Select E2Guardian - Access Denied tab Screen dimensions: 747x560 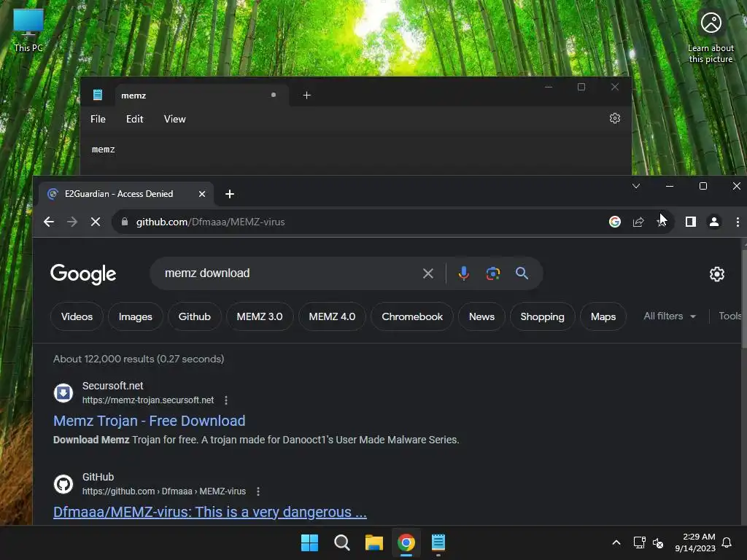click(126, 194)
